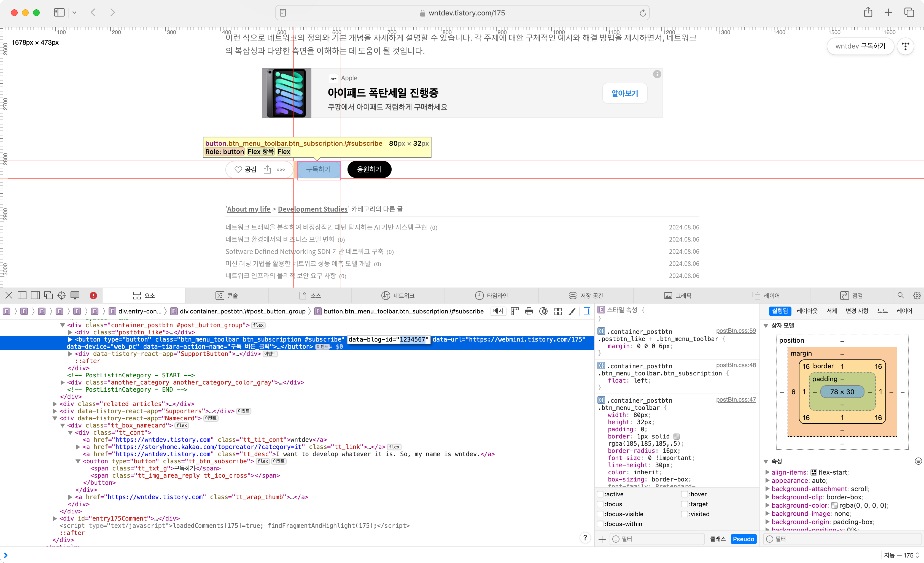Enable paint flashing brush icon
Image resolution: width=924 pixels, height=563 pixels.
pyautogui.click(x=572, y=311)
